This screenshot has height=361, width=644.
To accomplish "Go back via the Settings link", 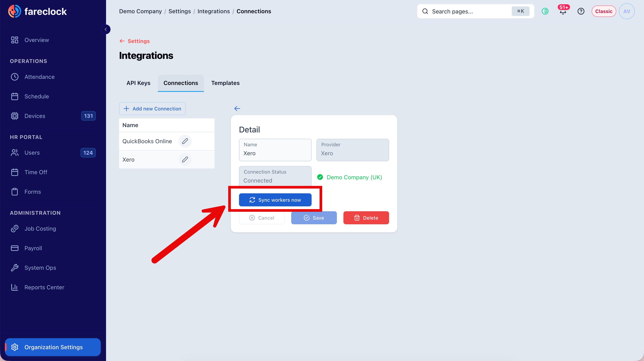I will click(135, 41).
